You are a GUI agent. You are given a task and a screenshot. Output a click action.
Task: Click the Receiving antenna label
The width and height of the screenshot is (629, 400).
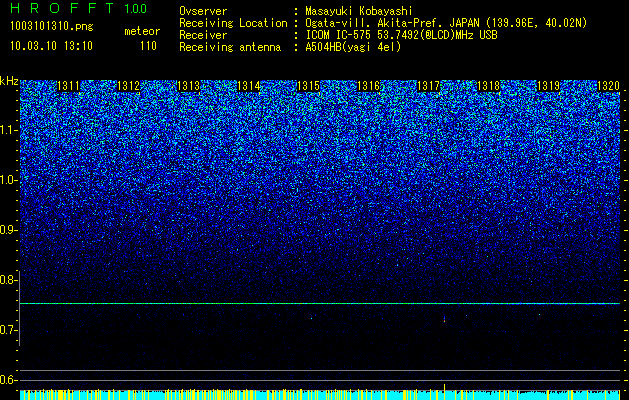pyautogui.click(x=230, y=47)
